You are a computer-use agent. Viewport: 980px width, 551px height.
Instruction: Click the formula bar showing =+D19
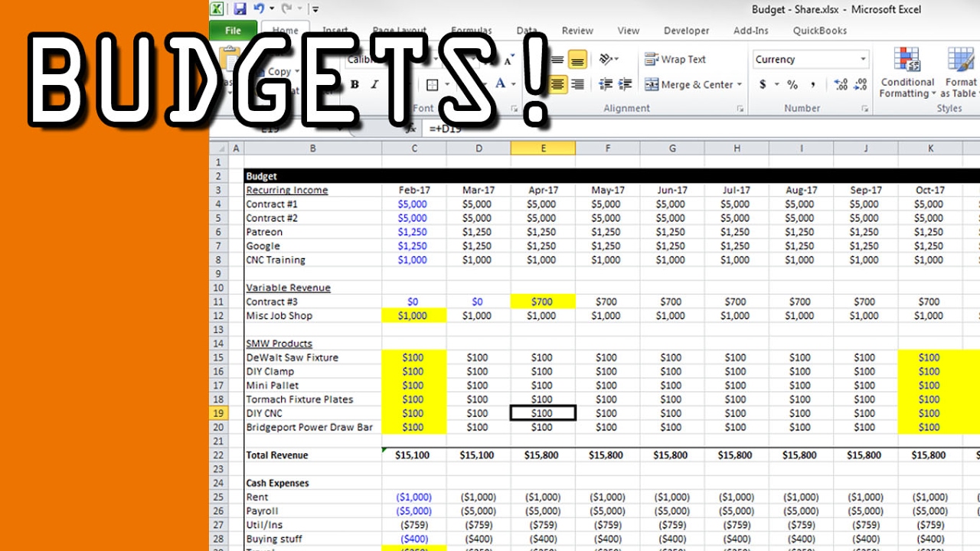click(700, 129)
